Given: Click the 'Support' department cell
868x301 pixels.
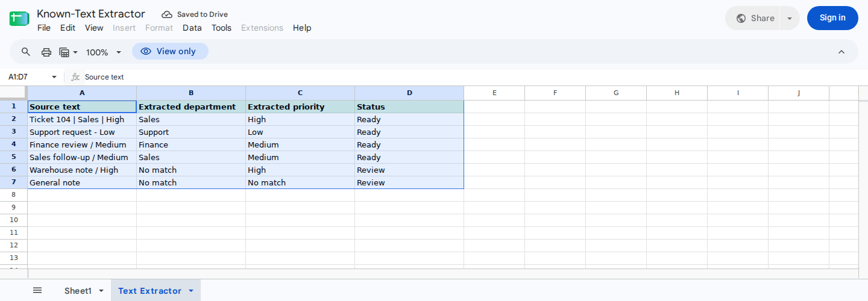Looking at the screenshot, I should [x=191, y=132].
